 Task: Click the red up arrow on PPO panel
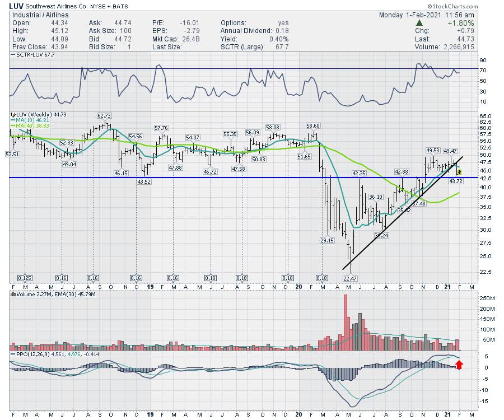460,365
